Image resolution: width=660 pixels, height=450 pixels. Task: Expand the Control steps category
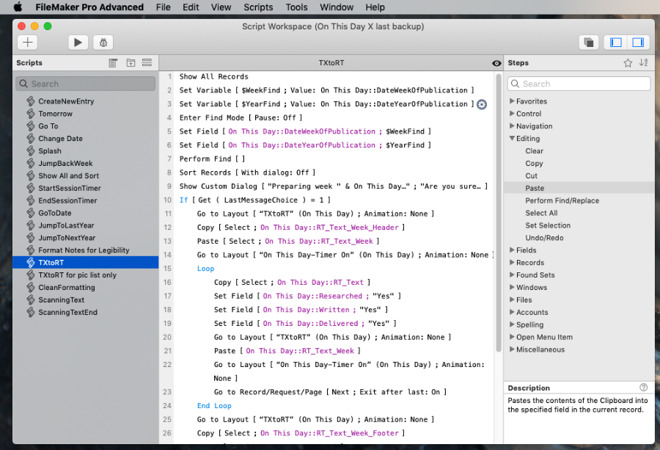512,114
